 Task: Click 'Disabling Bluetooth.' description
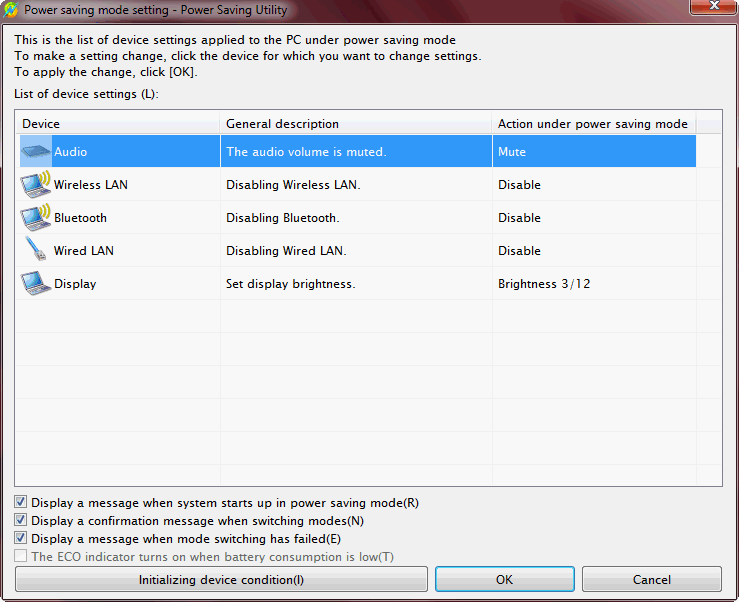[x=283, y=218]
